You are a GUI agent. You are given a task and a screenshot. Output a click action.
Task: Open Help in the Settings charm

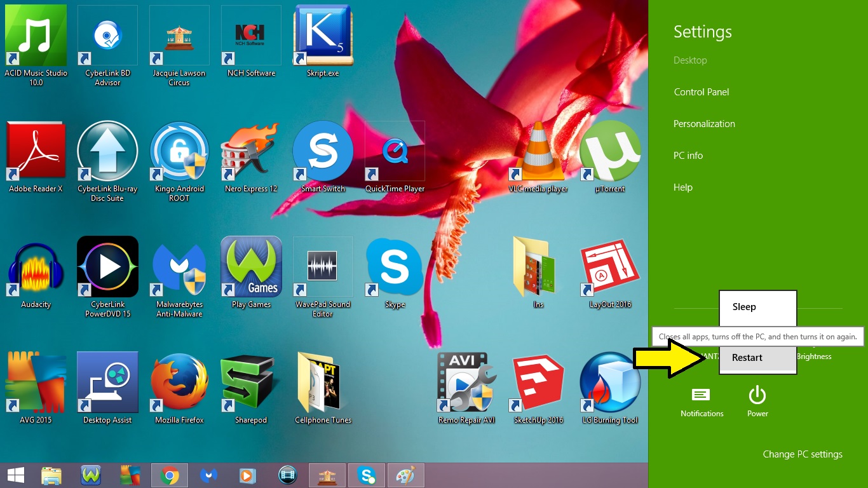click(683, 187)
